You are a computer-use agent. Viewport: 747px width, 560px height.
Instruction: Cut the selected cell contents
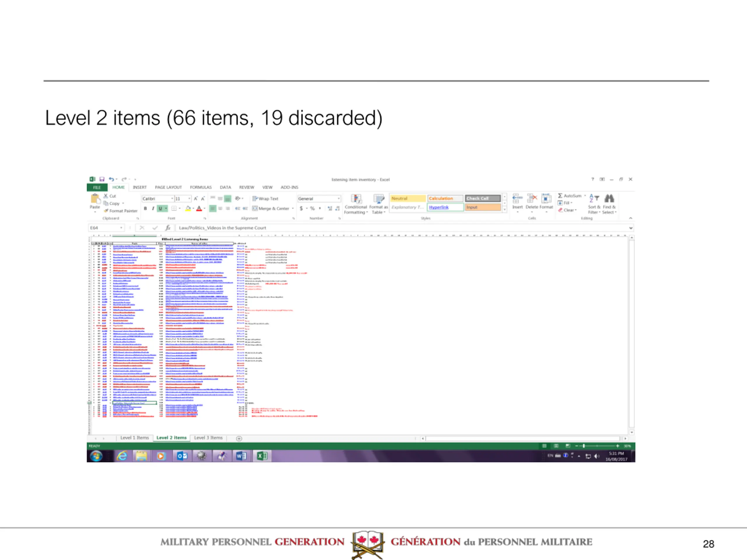click(x=110, y=196)
